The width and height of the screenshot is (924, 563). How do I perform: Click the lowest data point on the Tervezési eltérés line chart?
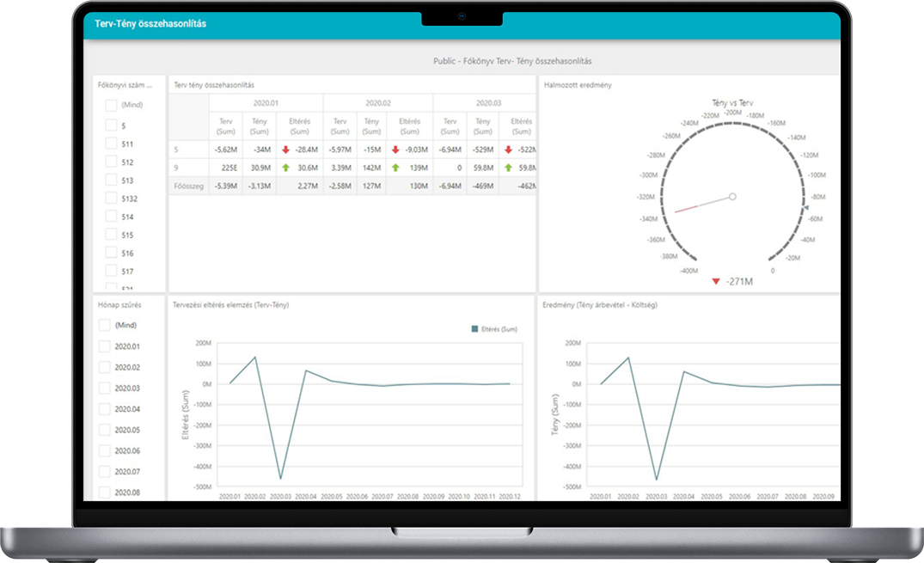click(x=280, y=478)
